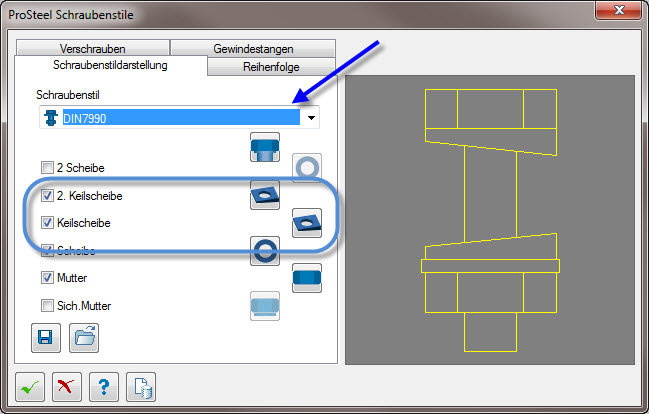The width and height of the screenshot is (649, 414).
Task: Enable the Sich.Mutter checkbox
Action: coord(47,306)
